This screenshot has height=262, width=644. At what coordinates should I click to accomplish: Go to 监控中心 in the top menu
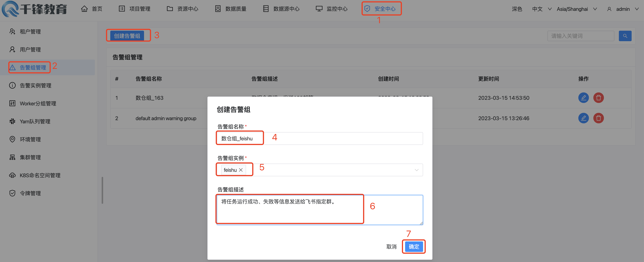332,9
